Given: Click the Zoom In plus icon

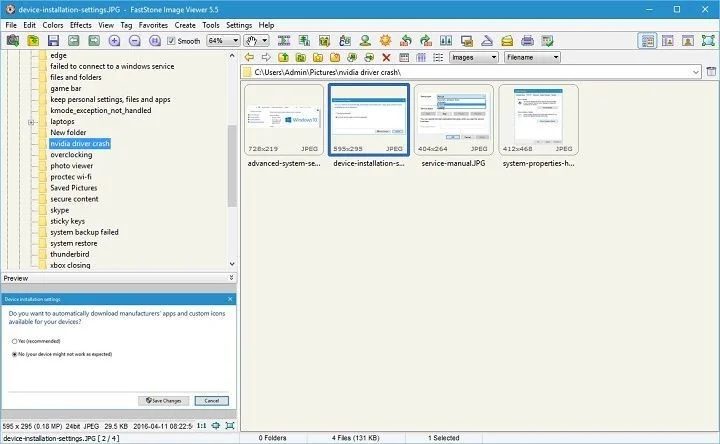Looking at the screenshot, I should click(114, 41).
